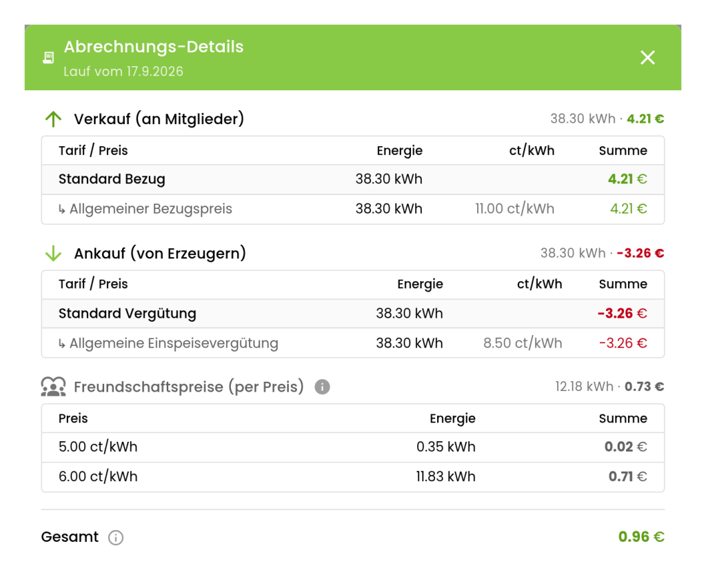
Task: Click the Abrechnungs-Details title
Action: pos(154,47)
